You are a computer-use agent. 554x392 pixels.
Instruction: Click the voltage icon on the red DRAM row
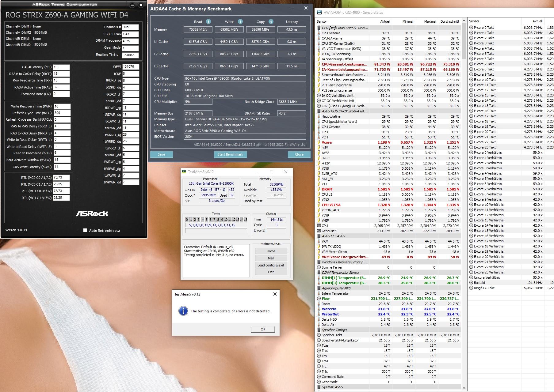tap(319, 189)
